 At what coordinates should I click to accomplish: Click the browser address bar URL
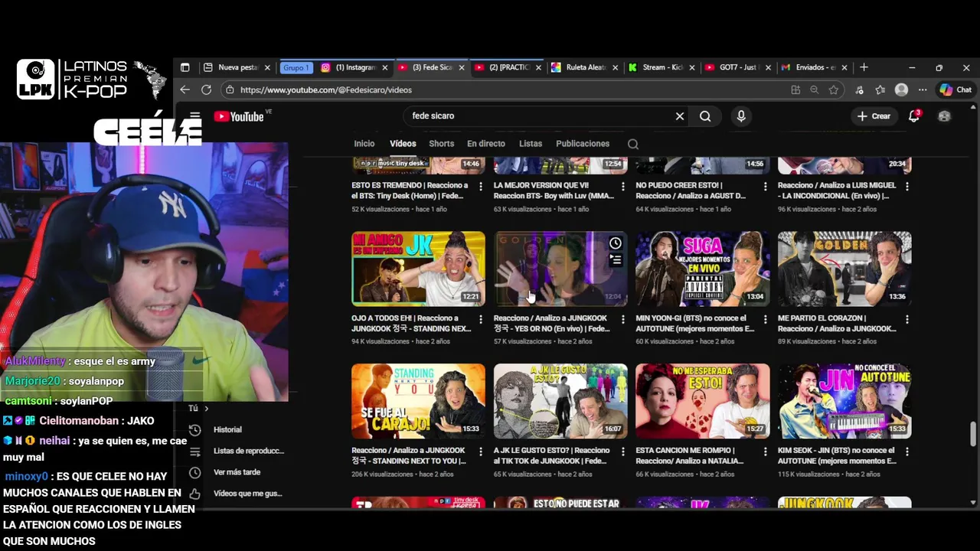326,90
